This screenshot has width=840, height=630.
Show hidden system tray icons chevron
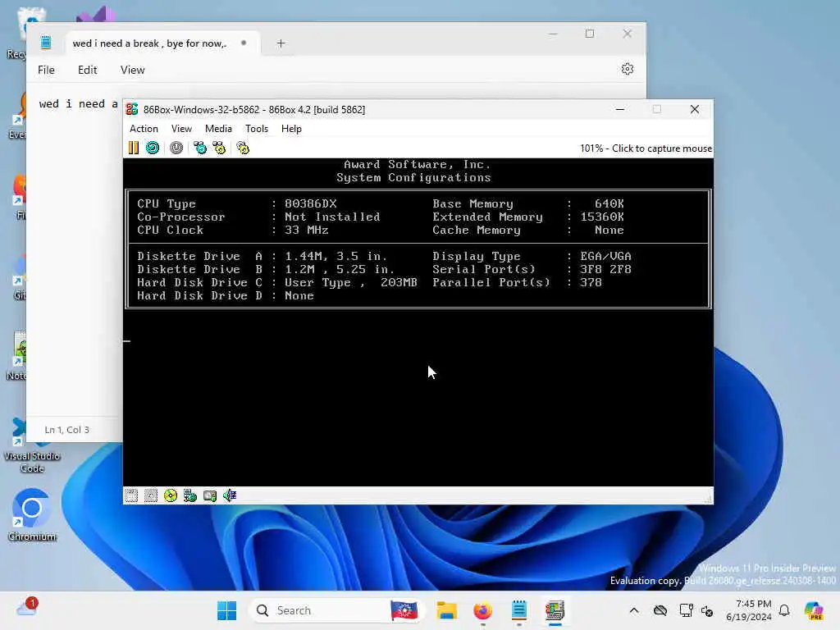point(634,610)
